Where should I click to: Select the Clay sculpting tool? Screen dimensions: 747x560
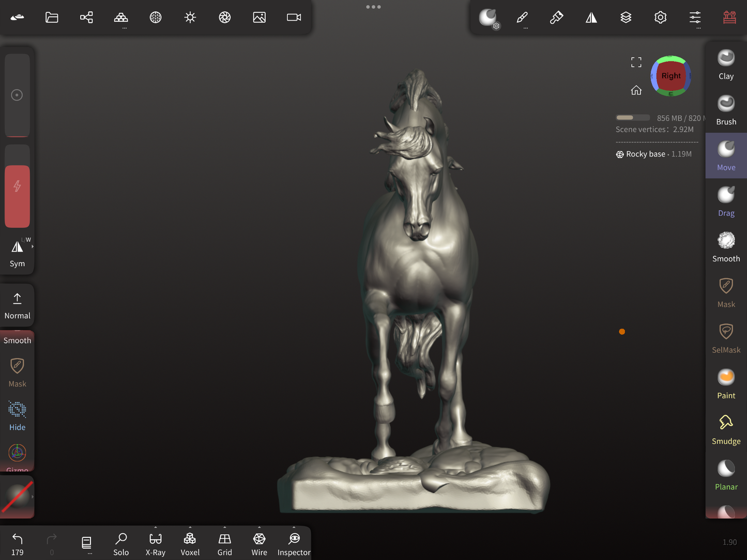point(726,65)
